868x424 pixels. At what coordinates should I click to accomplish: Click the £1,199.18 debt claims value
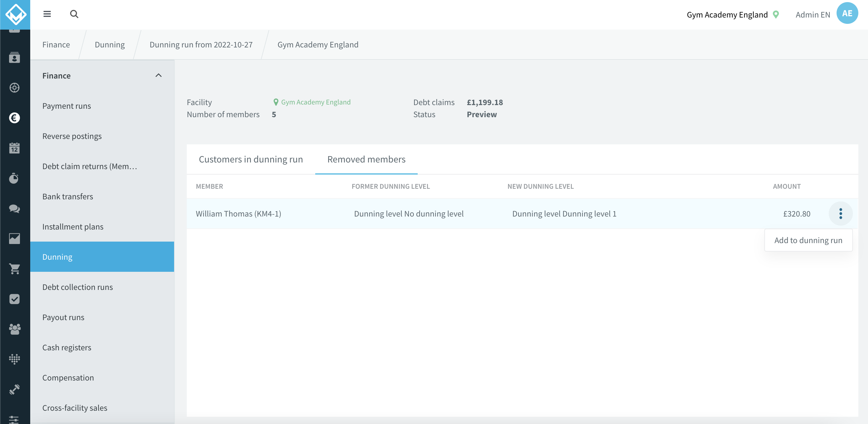click(x=484, y=102)
